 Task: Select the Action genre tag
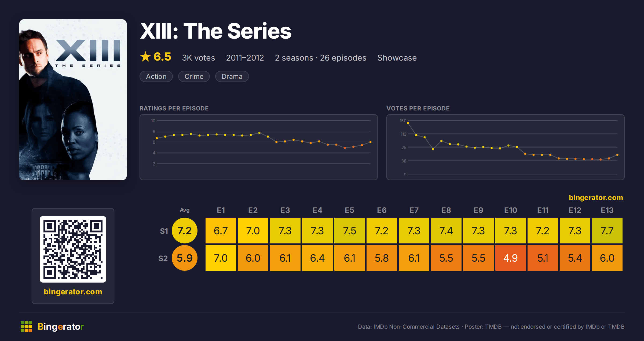coord(156,76)
